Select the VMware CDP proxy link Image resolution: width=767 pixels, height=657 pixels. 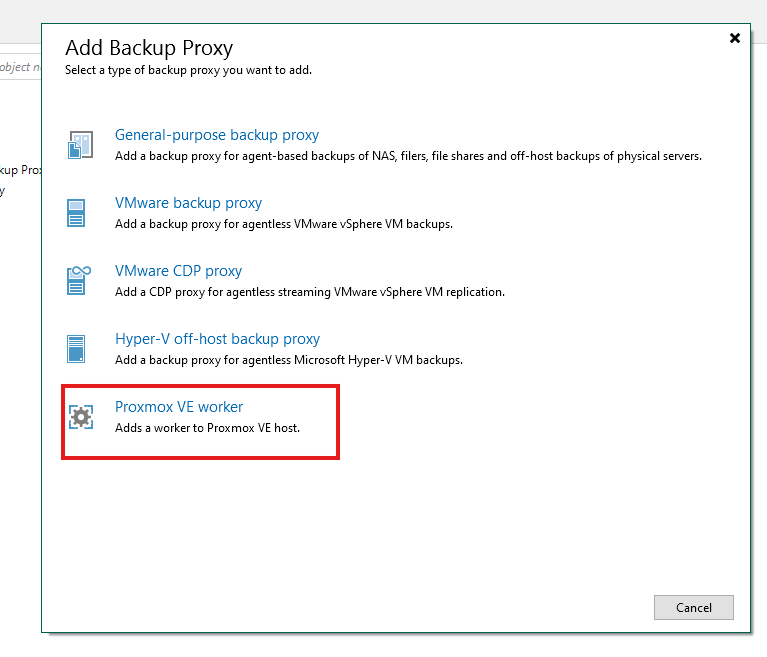(179, 271)
